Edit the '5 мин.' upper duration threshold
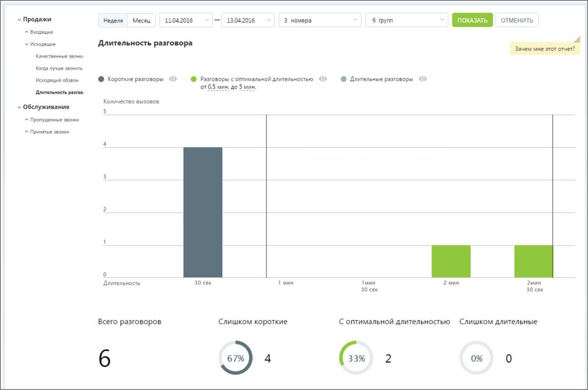The image size is (588, 390). tap(248, 87)
